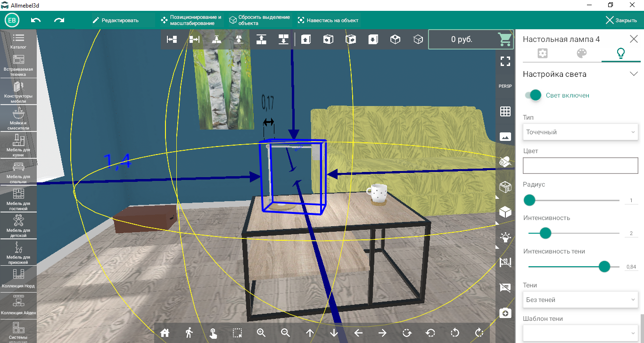Click the redo arrow in the top bar

pos(59,20)
